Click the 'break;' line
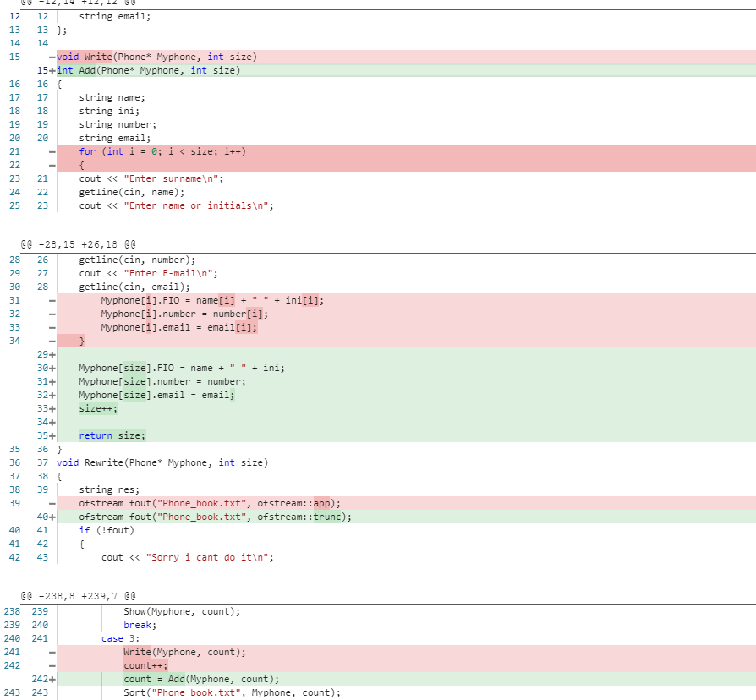756x700 pixels. (x=140, y=625)
